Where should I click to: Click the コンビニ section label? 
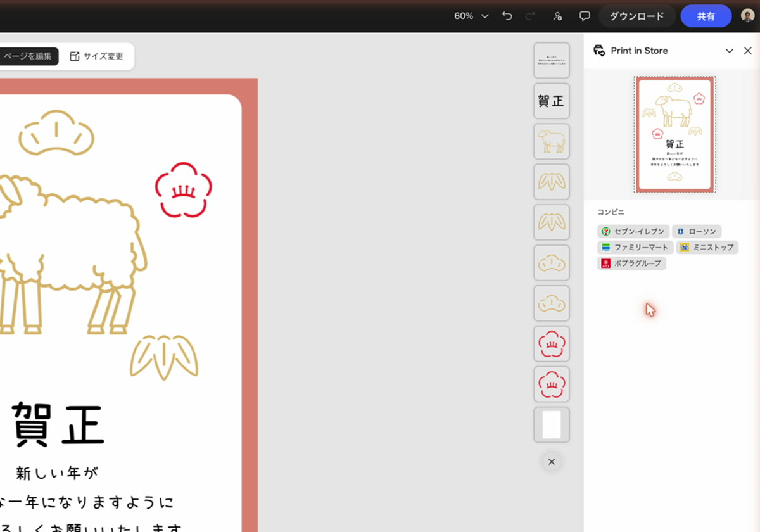click(x=611, y=212)
